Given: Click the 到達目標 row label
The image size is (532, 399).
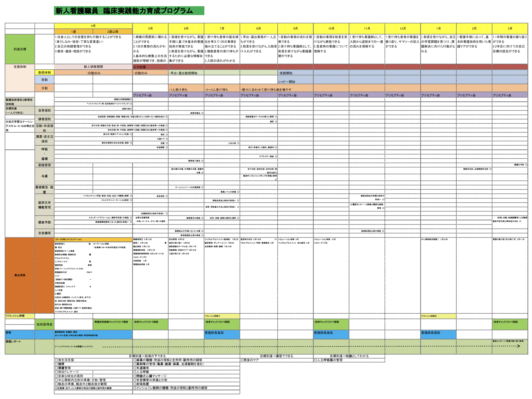Looking at the screenshot, I should (x=20, y=49).
